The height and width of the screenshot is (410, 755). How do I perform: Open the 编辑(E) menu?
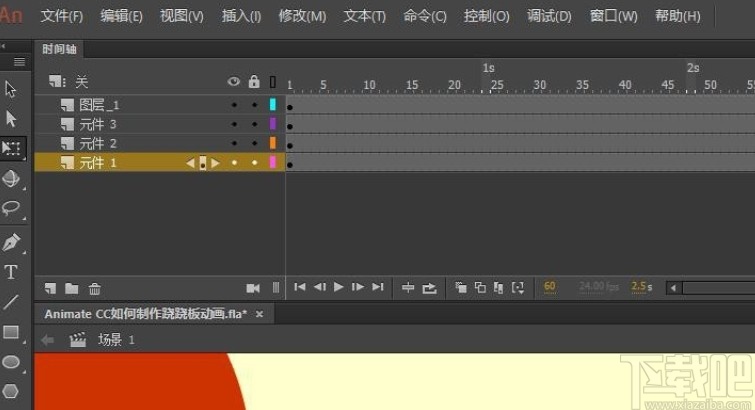121,16
